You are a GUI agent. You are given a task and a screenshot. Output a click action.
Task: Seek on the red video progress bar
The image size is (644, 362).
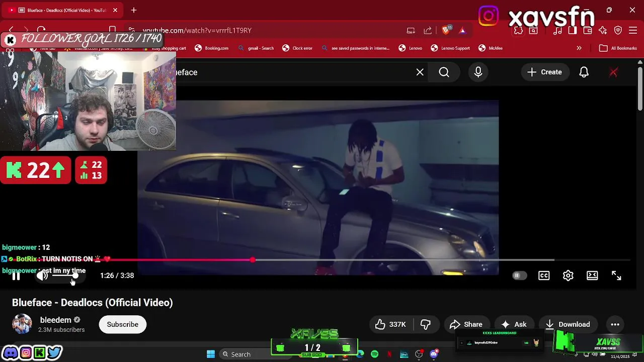(x=322, y=260)
